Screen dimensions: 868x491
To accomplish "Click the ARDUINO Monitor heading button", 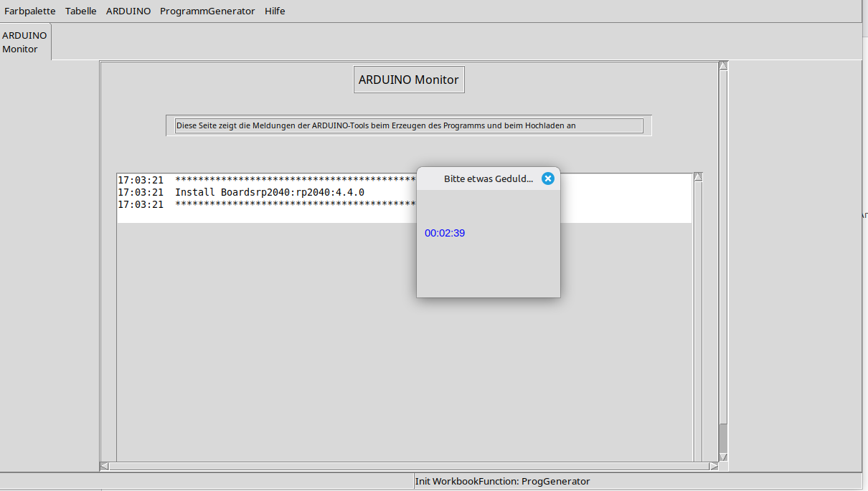I will pos(409,80).
